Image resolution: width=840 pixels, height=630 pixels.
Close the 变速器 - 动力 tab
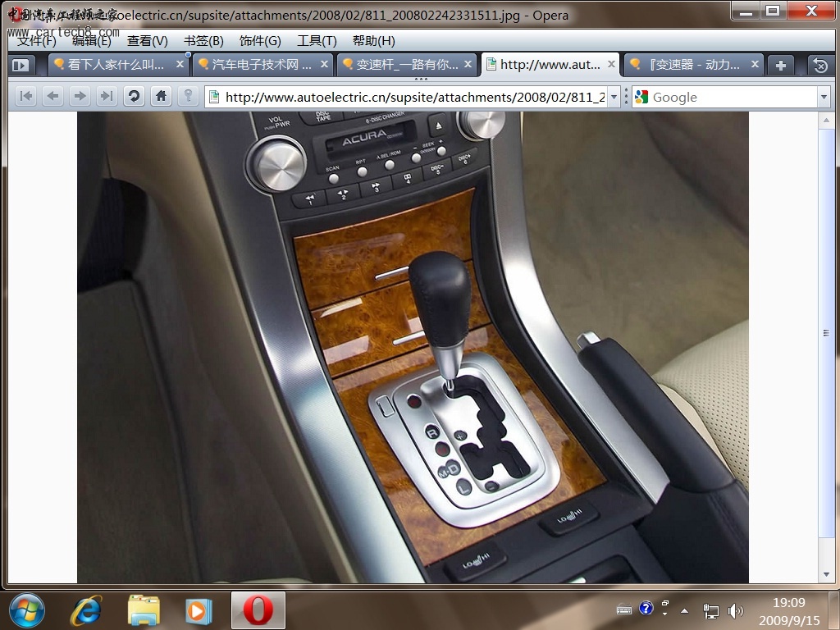[x=755, y=64]
